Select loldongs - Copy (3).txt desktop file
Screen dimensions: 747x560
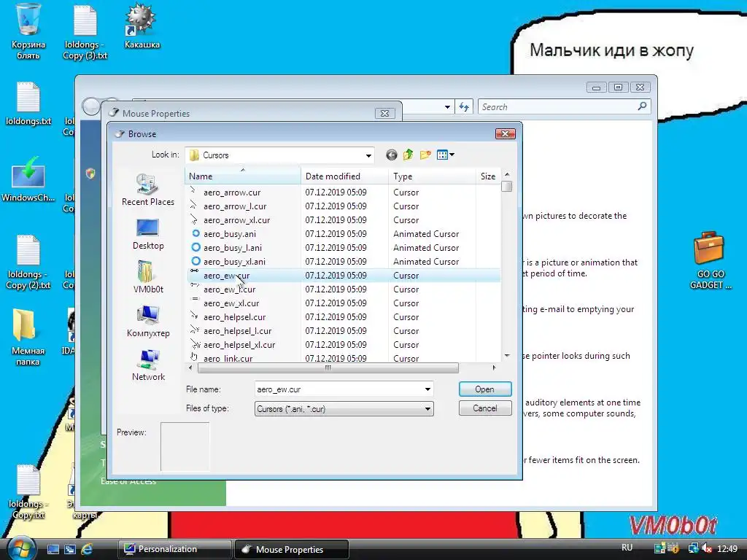[85, 31]
